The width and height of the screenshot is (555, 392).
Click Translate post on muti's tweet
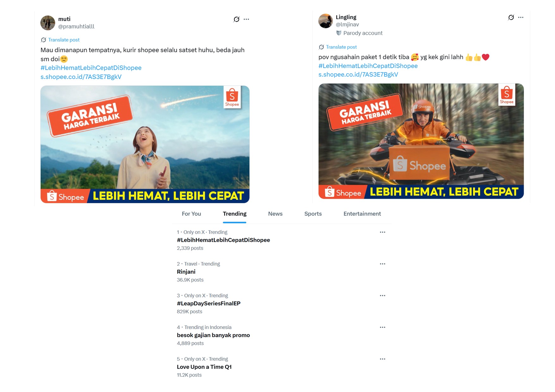(64, 40)
